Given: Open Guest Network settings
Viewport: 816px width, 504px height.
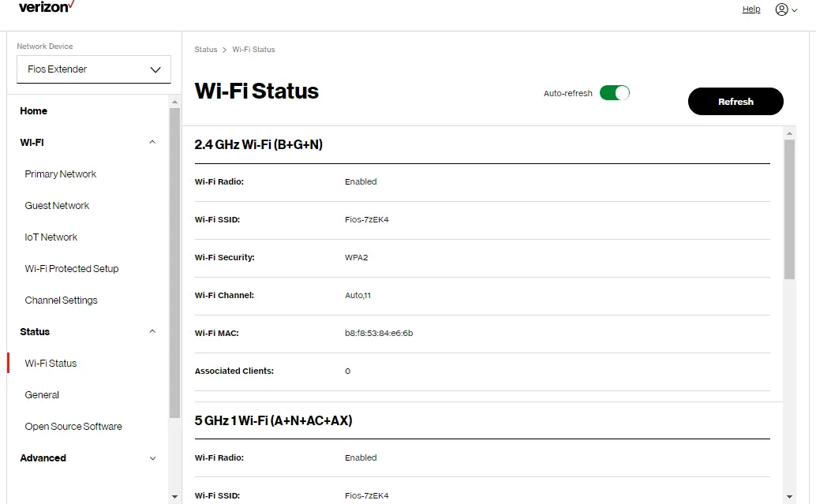Looking at the screenshot, I should coord(57,205).
